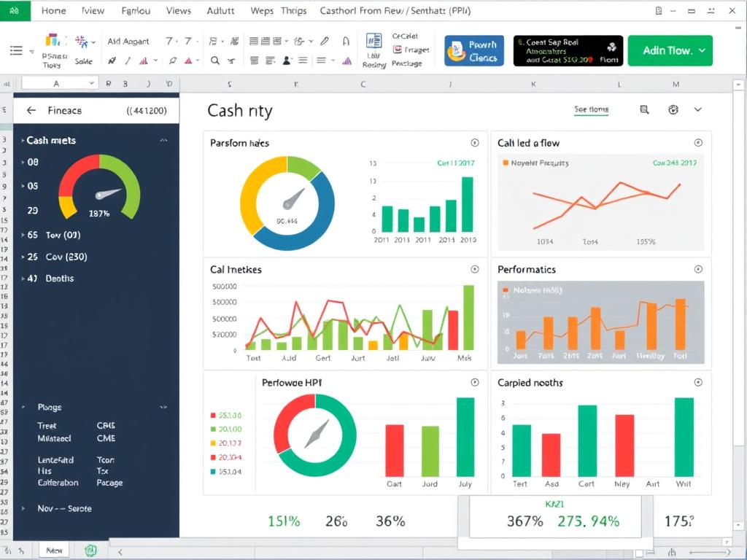Open the Name Box dropdown above the sidebar
The height and width of the screenshot is (560, 747).
pos(90,83)
